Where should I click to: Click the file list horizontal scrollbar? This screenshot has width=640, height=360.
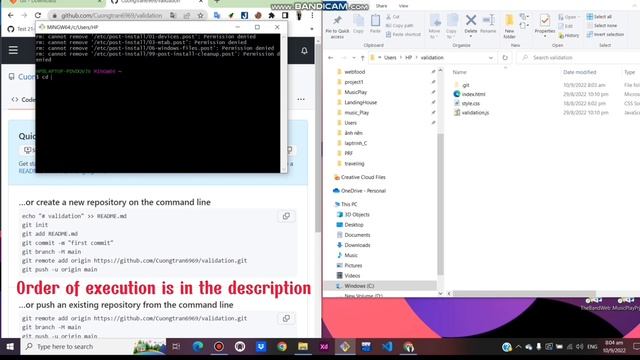pyautogui.click(x=524, y=293)
